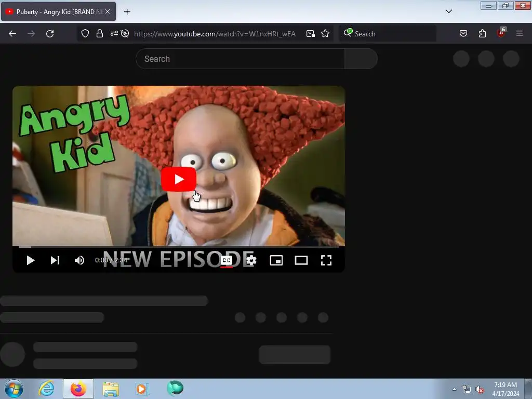This screenshot has width=532, height=399.
Task: Open picture-in-picture from address bar
Action: pos(311,34)
